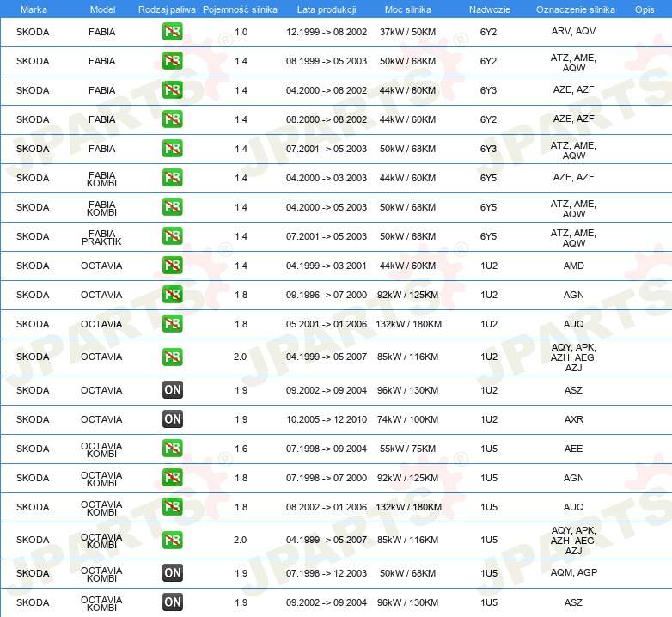Click ON diesel icon in Octavia Kombi 1U5 ASZ row

point(172,602)
